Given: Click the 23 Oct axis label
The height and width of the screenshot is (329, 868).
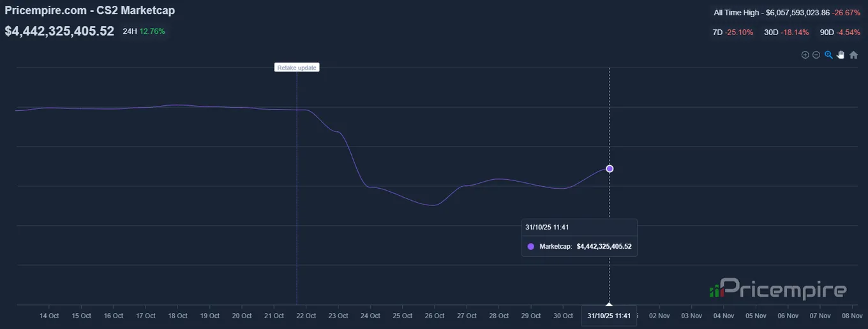Looking at the screenshot, I should click(338, 316).
